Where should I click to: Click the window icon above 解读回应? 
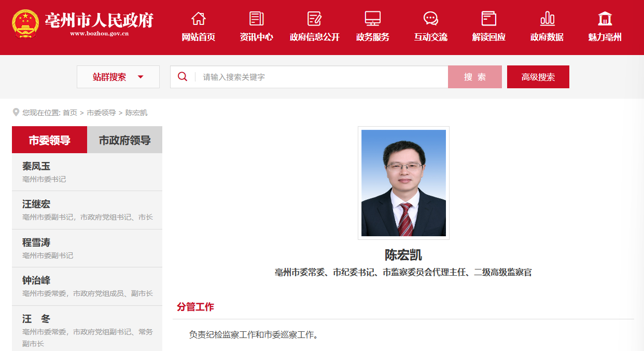pos(489,19)
